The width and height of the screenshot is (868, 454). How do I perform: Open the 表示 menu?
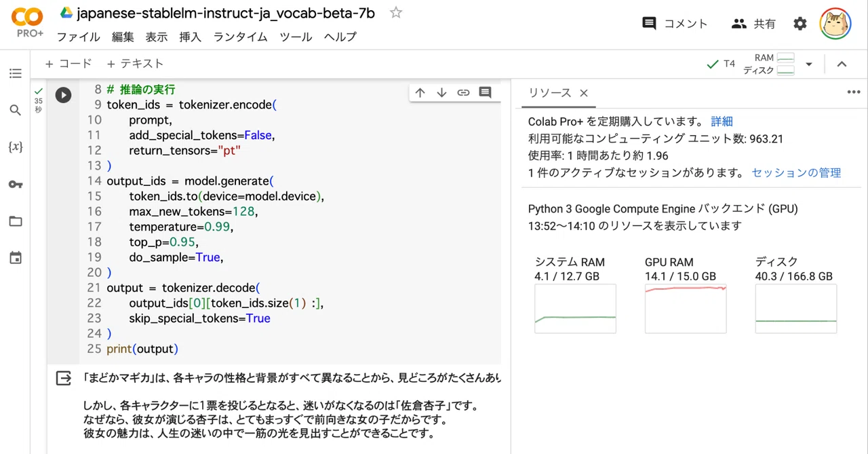coord(157,37)
